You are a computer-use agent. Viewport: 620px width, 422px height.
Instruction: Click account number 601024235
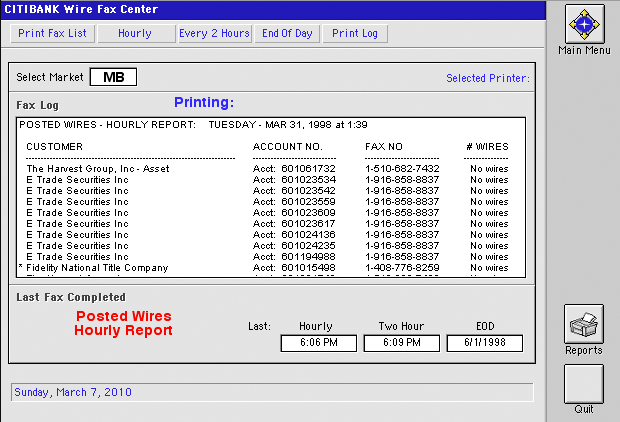coord(308,246)
